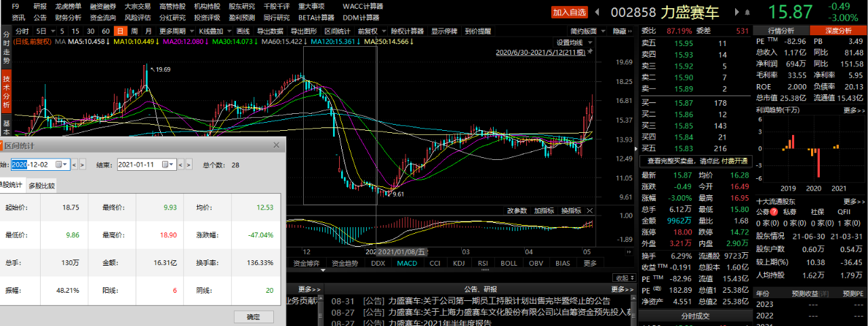868x326 pixels.
Task: Select the KDJ indicator tab
Action: click(x=459, y=263)
